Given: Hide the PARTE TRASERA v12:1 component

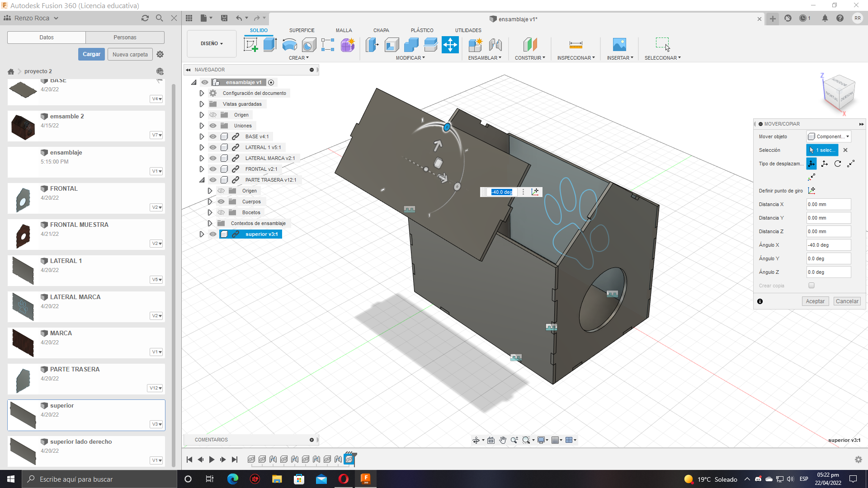Looking at the screenshot, I should (x=213, y=180).
